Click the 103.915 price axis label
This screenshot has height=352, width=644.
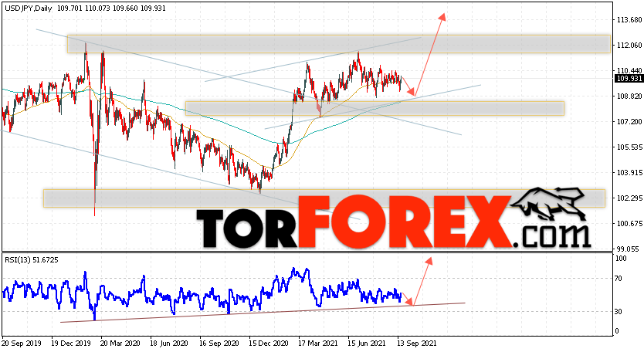coord(629,172)
